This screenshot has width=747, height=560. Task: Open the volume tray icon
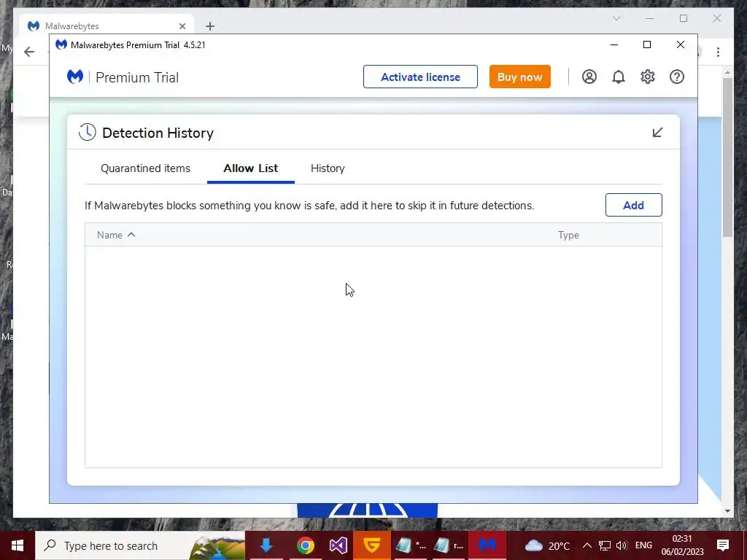622,545
